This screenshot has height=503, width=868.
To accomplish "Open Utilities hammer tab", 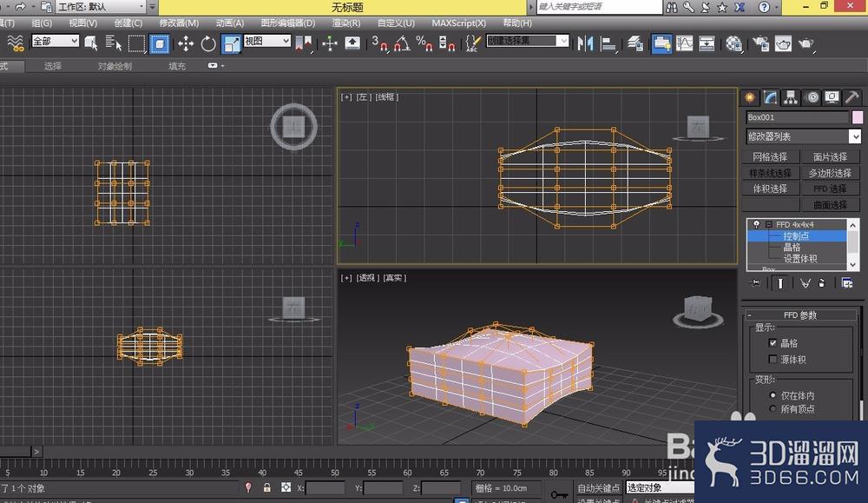I will (x=852, y=97).
